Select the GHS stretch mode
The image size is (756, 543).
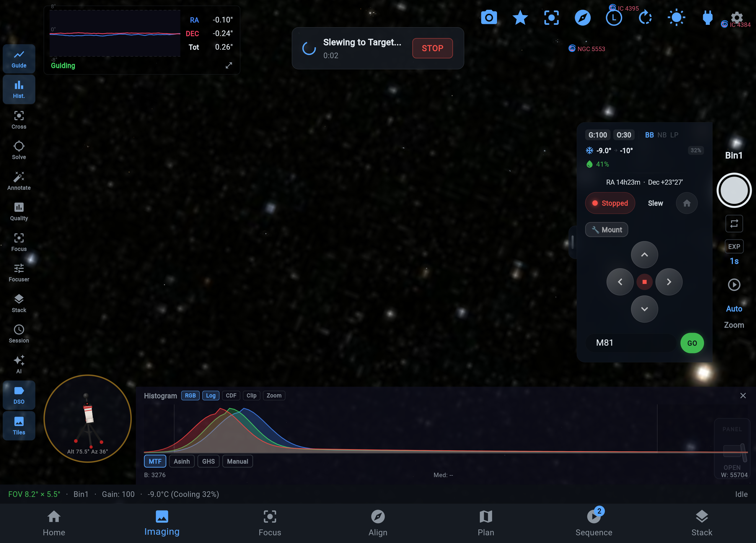click(208, 461)
